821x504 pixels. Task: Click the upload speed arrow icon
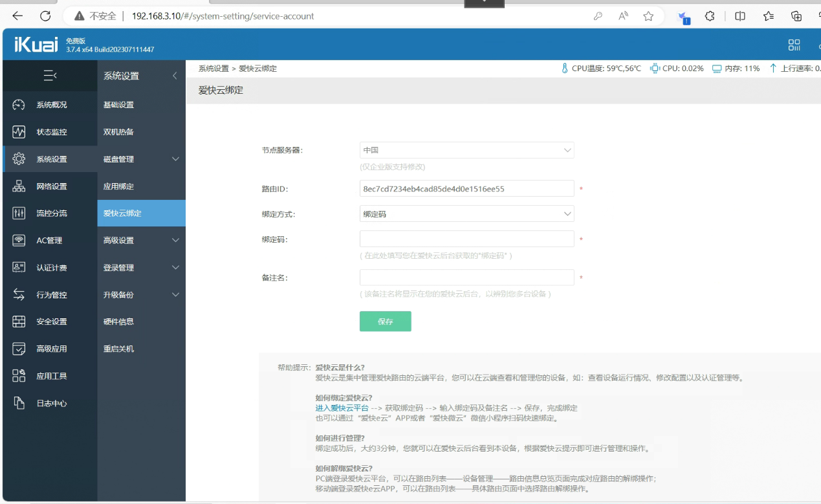click(772, 68)
